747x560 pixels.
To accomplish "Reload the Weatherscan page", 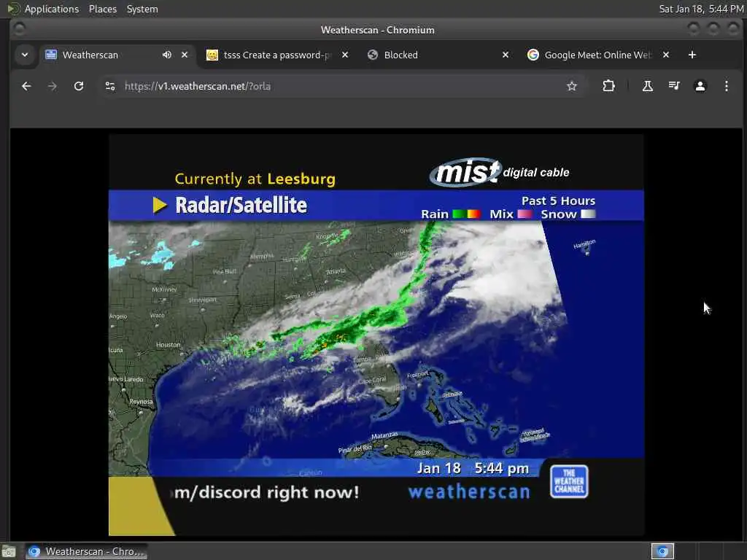I will click(x=79, y=86).
